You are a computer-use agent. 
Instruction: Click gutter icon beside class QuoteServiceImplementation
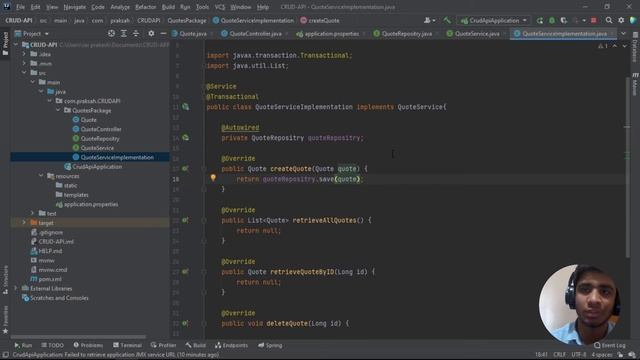186,107
